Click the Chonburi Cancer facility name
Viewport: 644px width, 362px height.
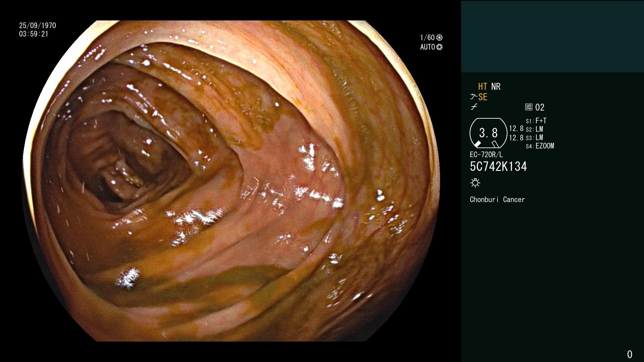tap(497, 199)
